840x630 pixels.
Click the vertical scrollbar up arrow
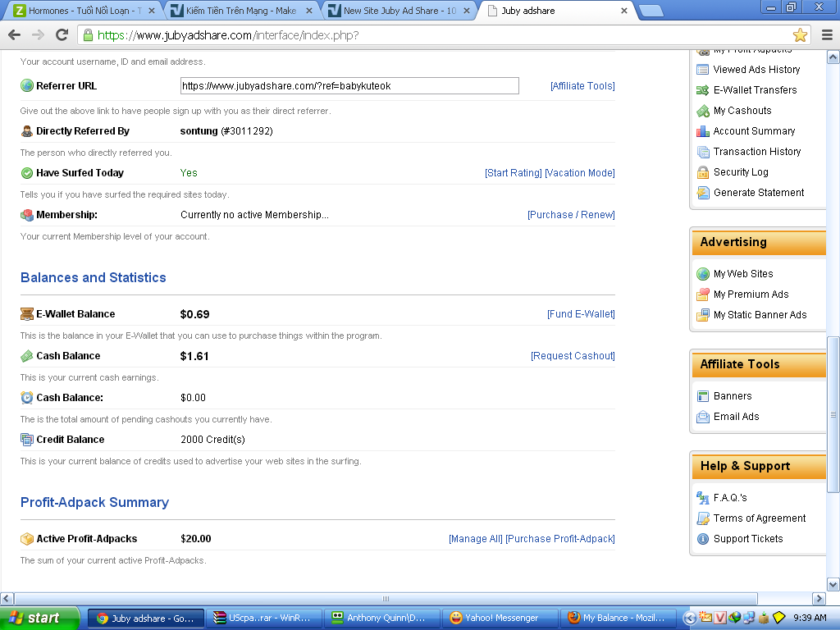833,57
